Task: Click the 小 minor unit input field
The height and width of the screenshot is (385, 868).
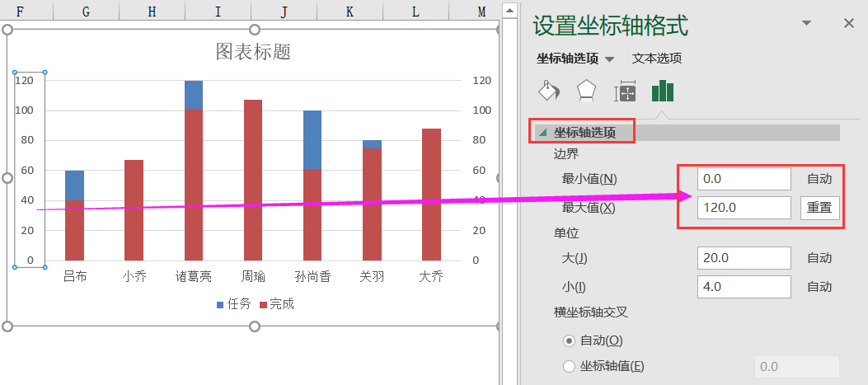Action: (744, 287)
